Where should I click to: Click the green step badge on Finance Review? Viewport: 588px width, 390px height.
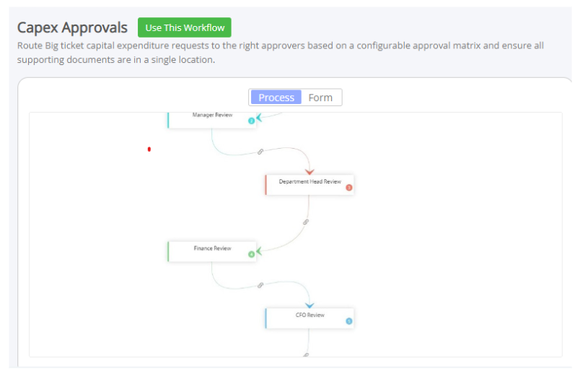[252, 254]
